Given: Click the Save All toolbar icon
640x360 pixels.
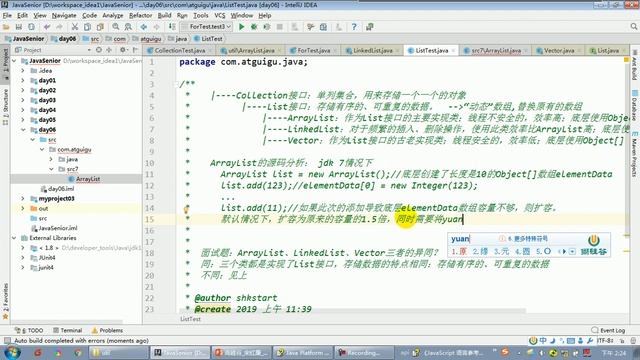Looking at the screenshot, I should click(x=19, y=27).
